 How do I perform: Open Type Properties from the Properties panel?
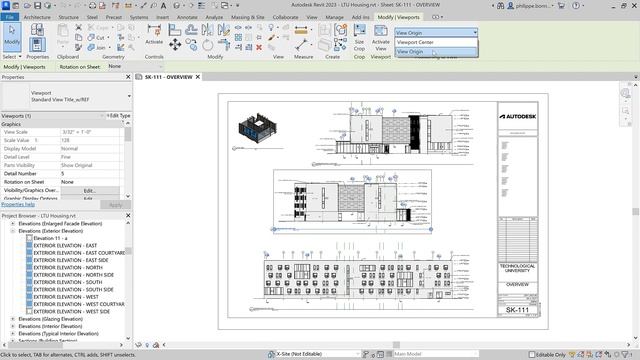[x=37, y=29]
